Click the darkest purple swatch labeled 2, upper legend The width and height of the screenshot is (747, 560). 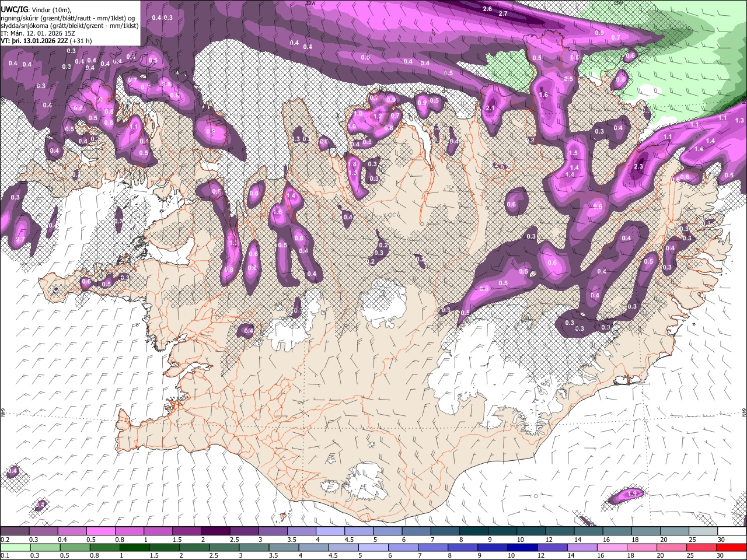215,531
